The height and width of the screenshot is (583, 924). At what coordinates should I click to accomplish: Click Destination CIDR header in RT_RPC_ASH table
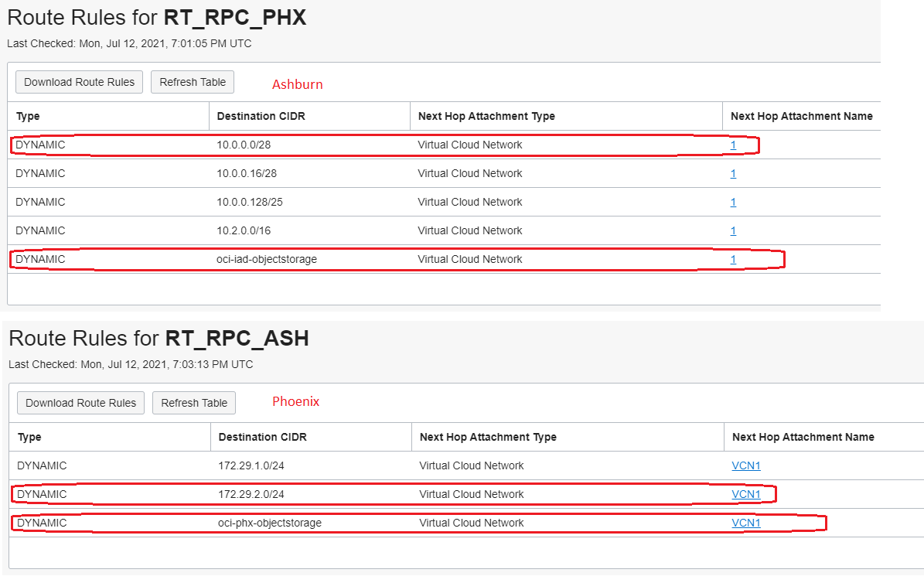click(262, 437)
